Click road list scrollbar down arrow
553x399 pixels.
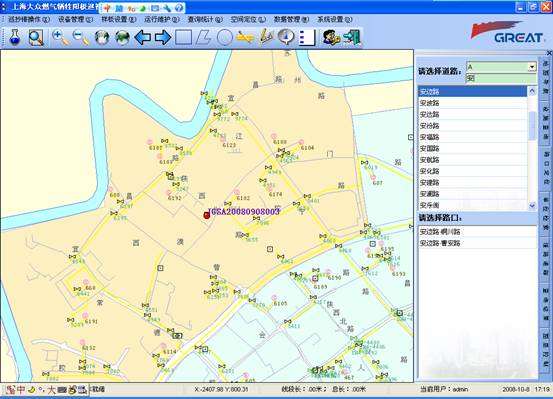tap(532, 205)
